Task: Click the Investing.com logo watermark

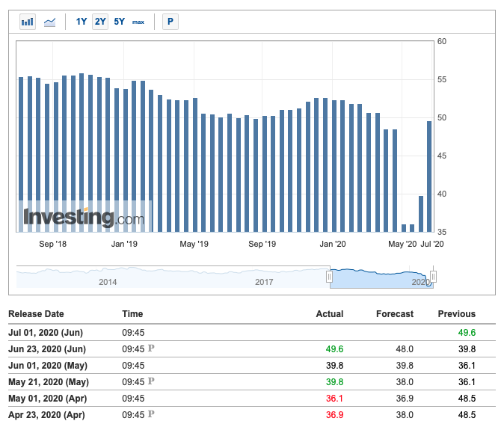Action: point(84,218)
